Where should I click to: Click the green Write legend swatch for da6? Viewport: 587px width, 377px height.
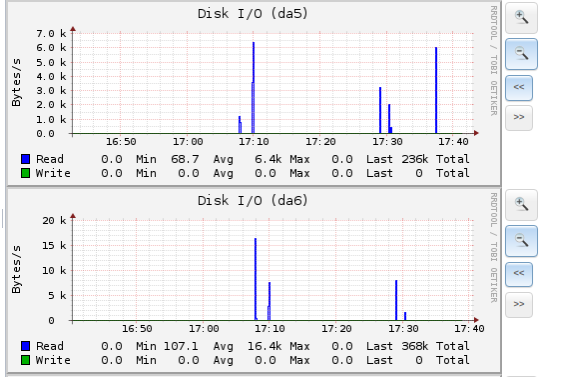pos(25,360)
